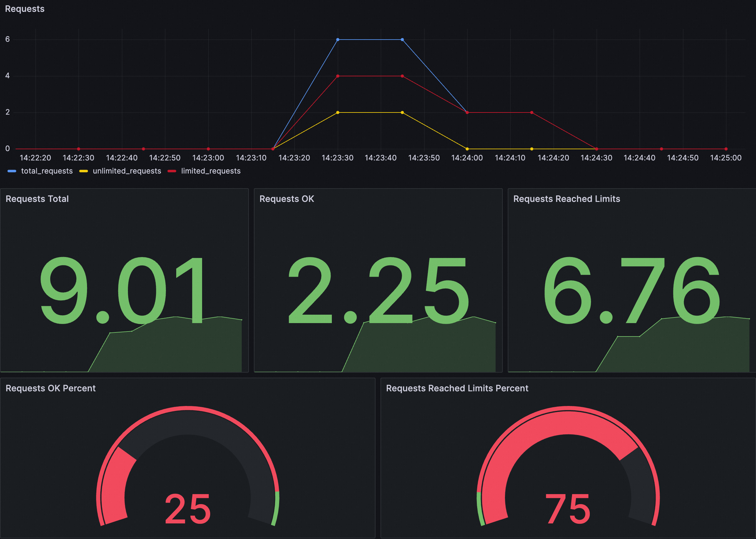Click the 14:23:30 time axis label
Image resolution: width=756 pixels, height=539 pixels.
337,158
